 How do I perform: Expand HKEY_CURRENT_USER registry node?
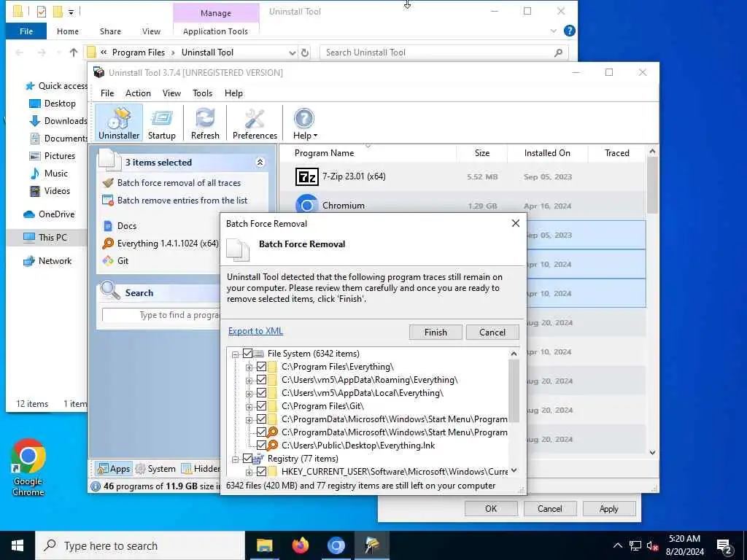[249, 472]
